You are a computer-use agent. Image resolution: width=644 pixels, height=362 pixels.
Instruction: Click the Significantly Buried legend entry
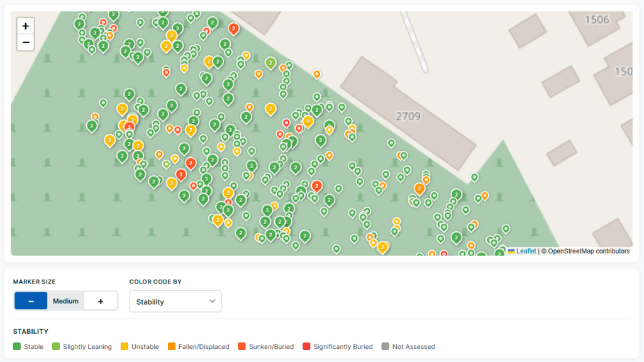pos(338,346)
